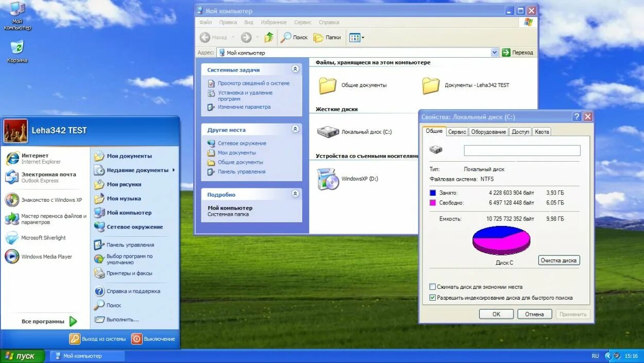This screenshot has width=644, height=363.
Task: Click Выход из системы button
Action: 98,339
